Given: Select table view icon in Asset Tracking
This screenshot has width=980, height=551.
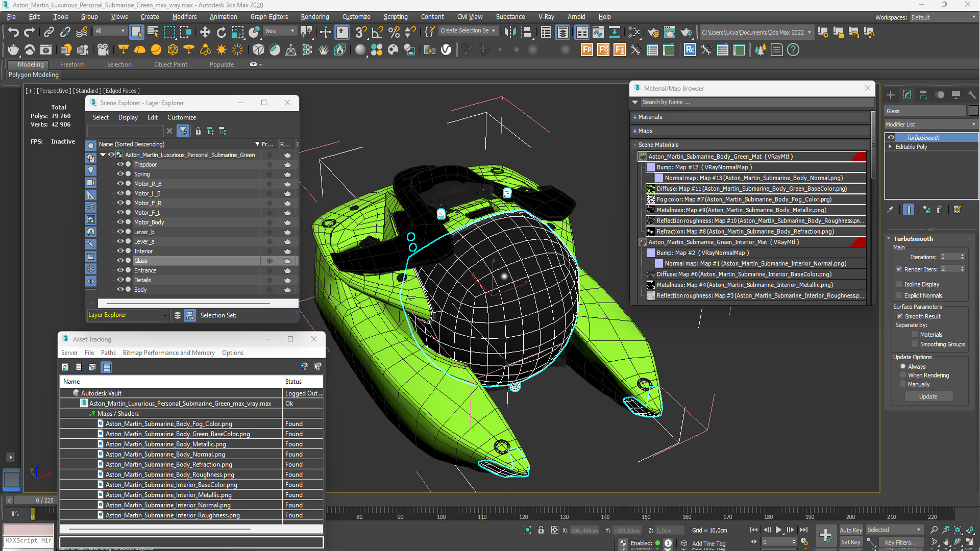Looking at the screenshot, I should click(107, 367).
